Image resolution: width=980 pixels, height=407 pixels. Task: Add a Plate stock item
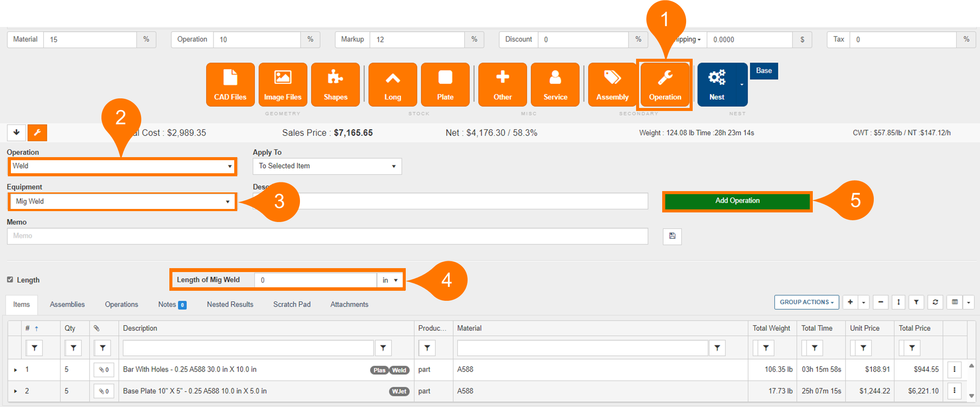[445, 85]
